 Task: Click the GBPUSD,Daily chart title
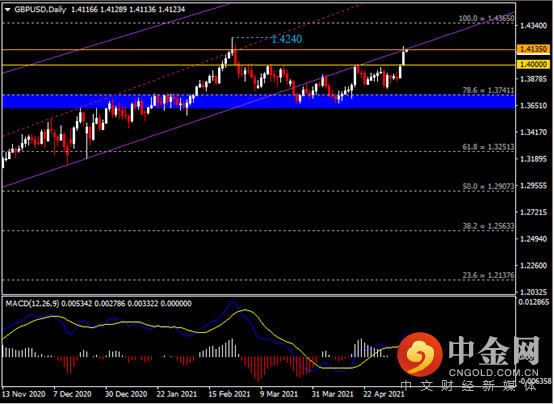click(x=40, y=10)
